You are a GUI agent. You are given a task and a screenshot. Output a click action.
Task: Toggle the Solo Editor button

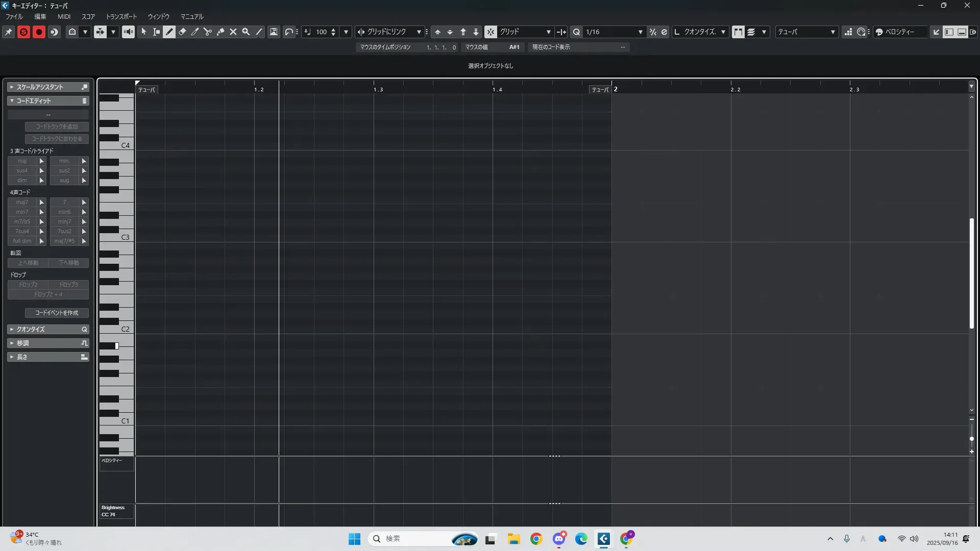tap(23, 32)
